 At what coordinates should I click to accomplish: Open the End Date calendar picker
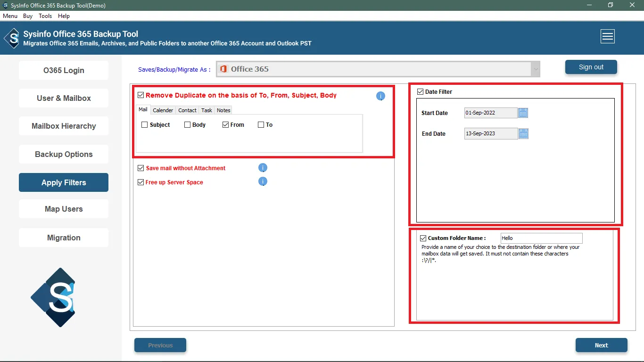pos(523,134)
